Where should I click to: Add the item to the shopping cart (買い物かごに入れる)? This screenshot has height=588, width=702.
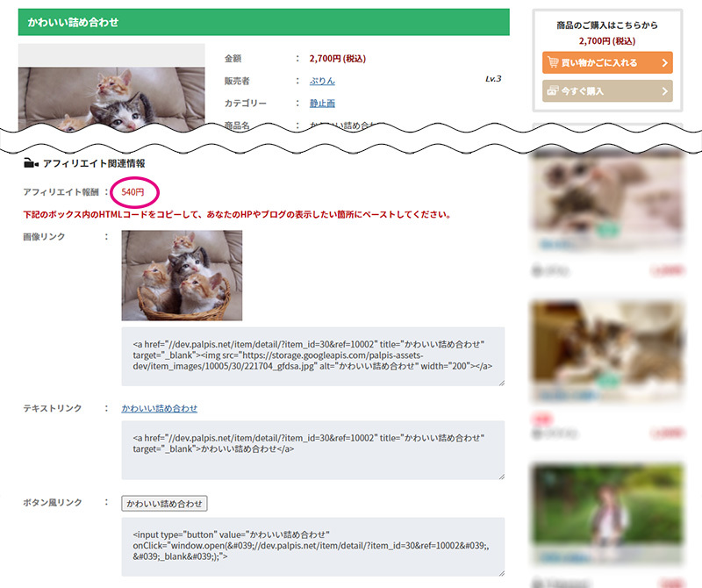(x=607, y=62)
